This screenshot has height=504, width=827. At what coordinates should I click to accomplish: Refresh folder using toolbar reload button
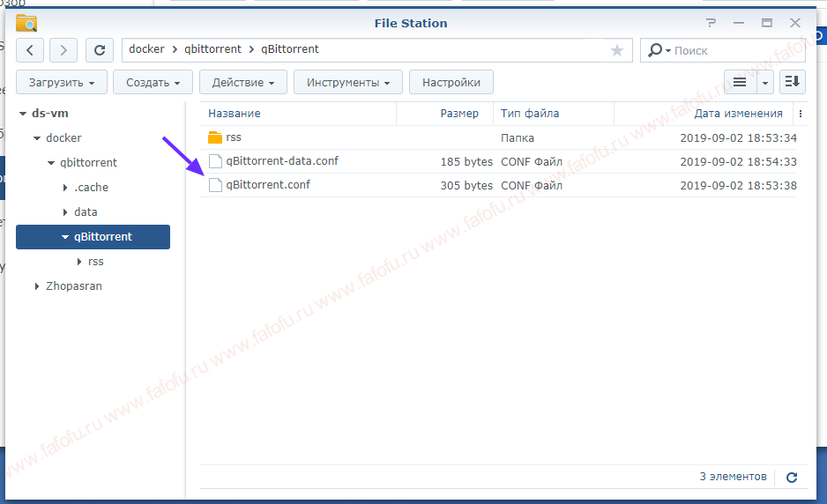(x=99, y=50)
